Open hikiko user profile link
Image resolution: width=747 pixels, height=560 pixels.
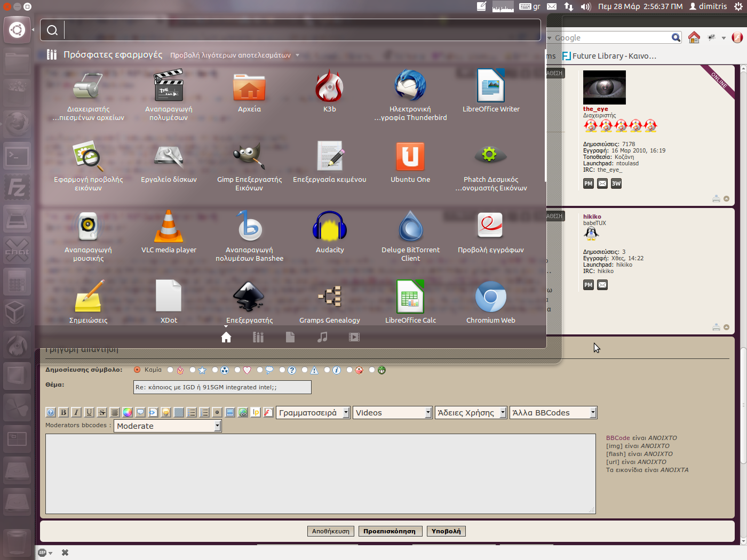(592, 217)
